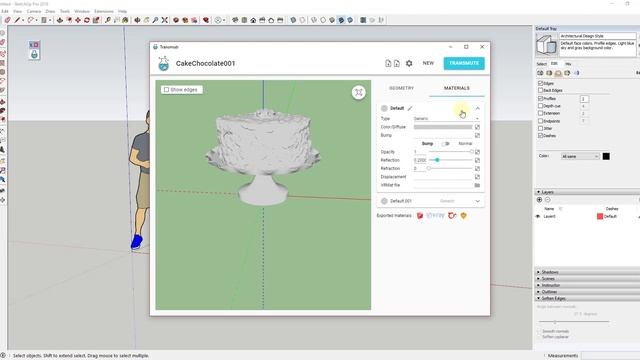Enable the Jitter checkbox
The image size is (640, 360).
[x=540, y=128]
